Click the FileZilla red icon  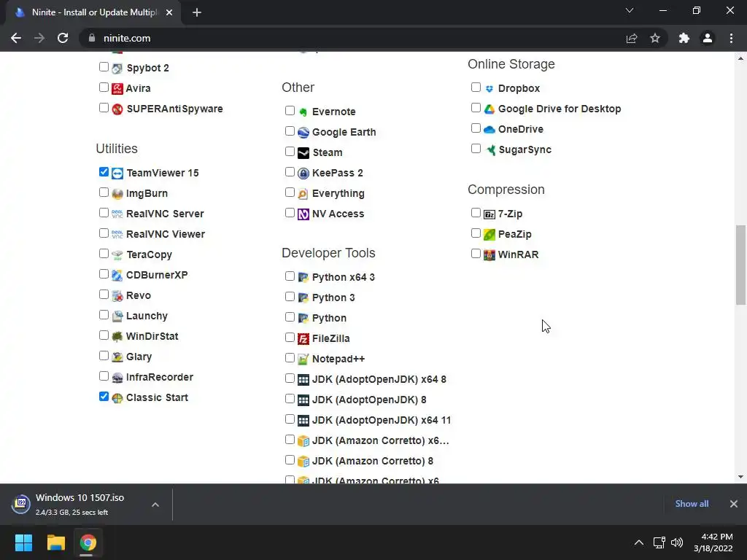coord(303,338)
